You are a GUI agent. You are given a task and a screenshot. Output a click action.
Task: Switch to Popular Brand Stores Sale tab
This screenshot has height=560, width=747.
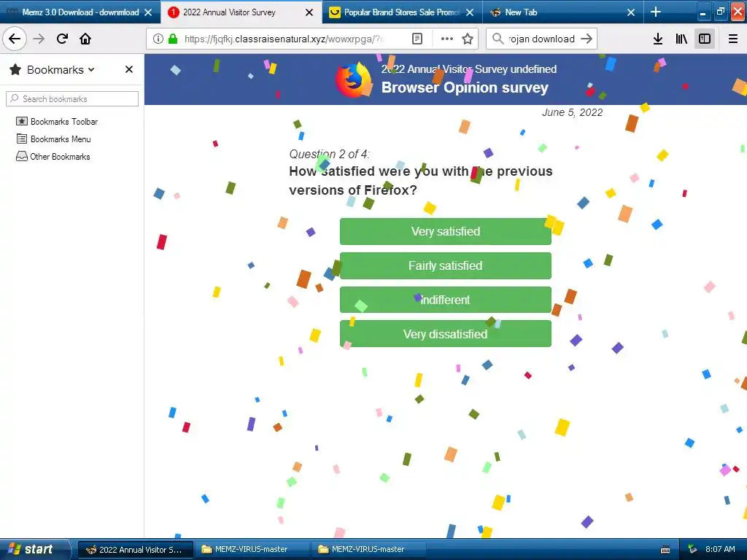402,12
